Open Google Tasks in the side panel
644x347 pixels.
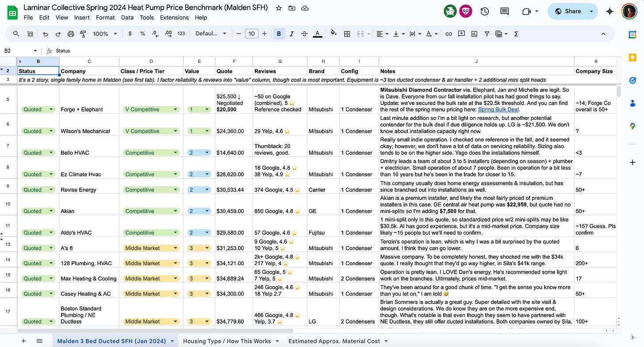633,80
